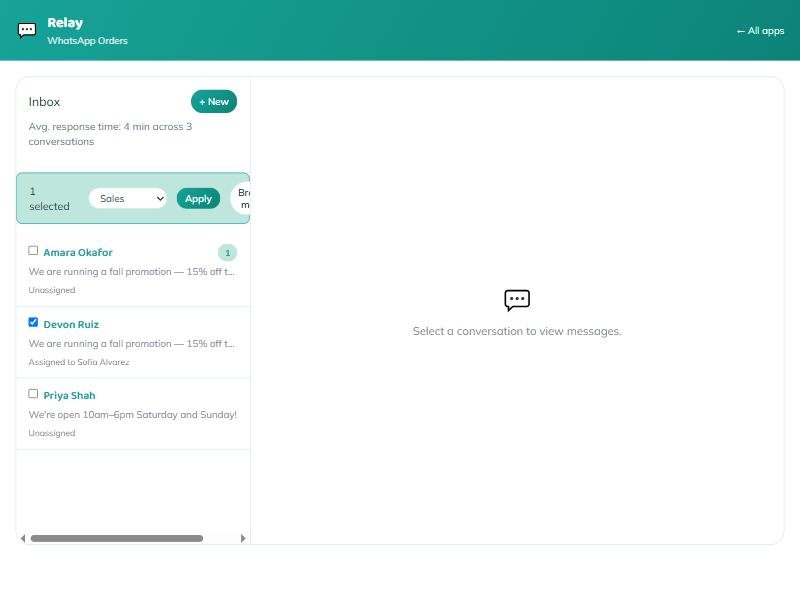
Task: Click the Priya Shah message preview text
Action: (x=133, y=415)
